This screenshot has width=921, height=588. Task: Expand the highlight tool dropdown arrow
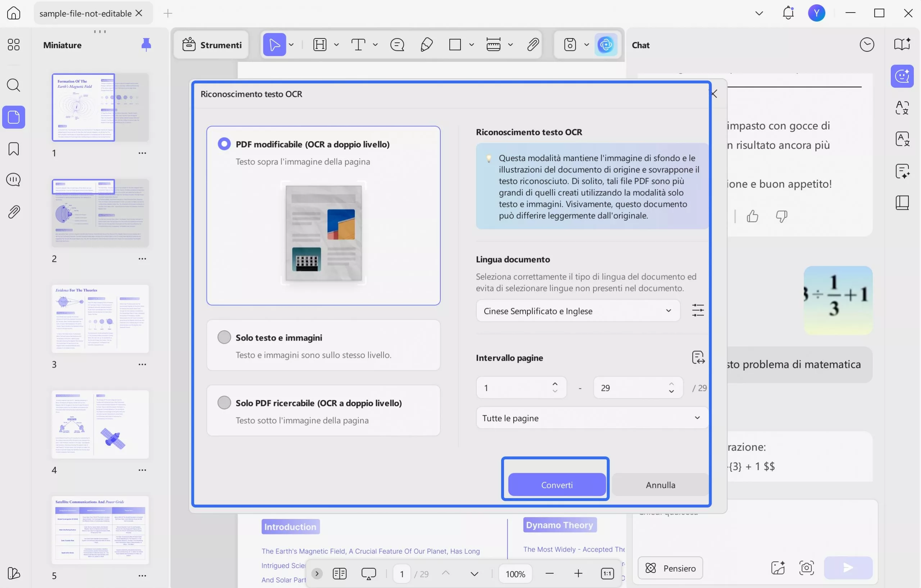(x=337, y=45)
